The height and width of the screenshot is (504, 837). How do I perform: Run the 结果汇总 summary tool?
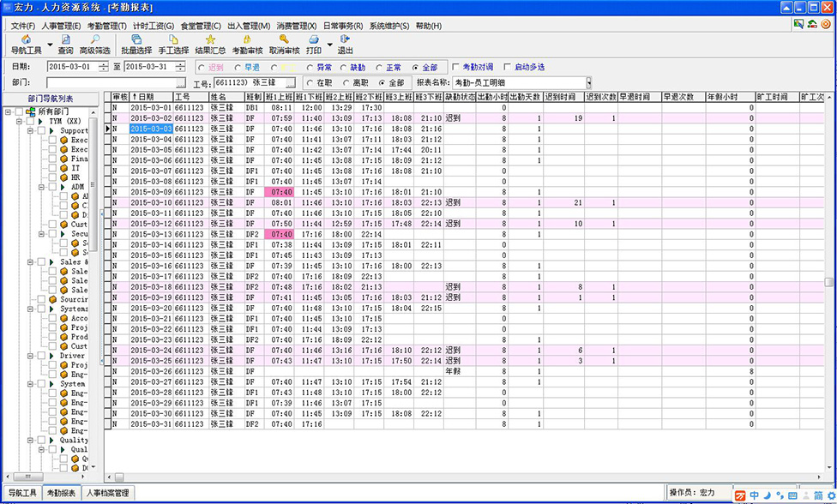point(210,45)
